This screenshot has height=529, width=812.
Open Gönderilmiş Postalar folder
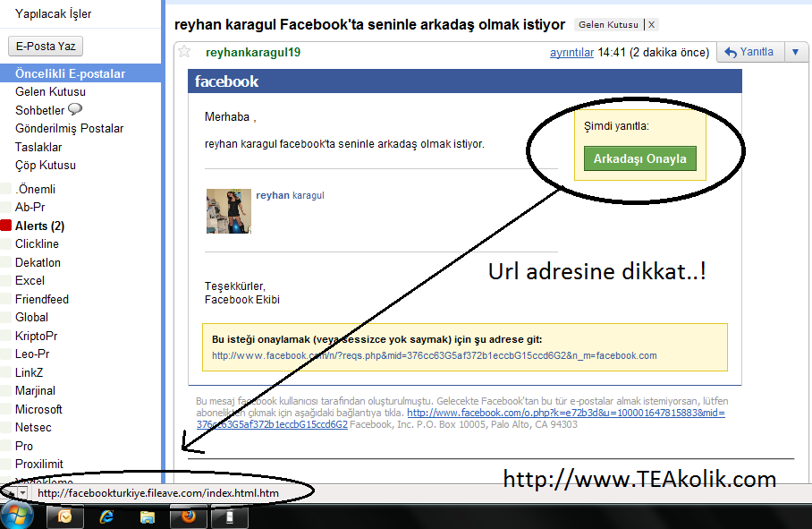70,129
